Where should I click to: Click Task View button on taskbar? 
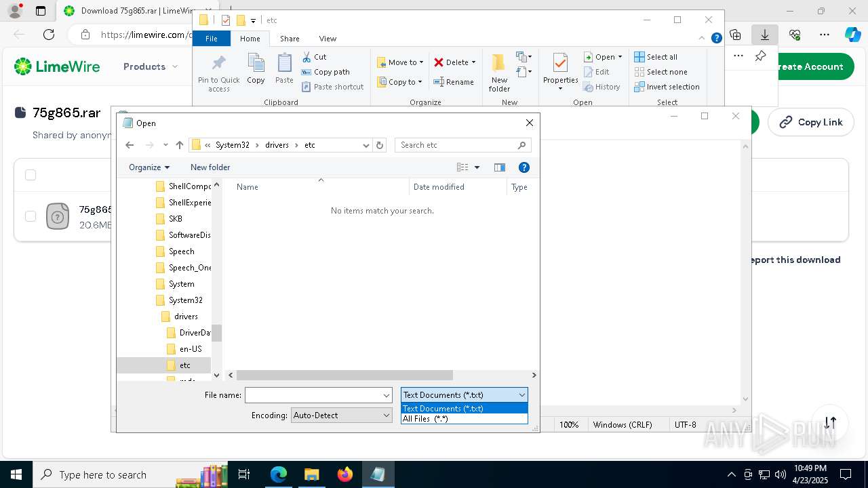pyautogui.click(x=244, y=474)
